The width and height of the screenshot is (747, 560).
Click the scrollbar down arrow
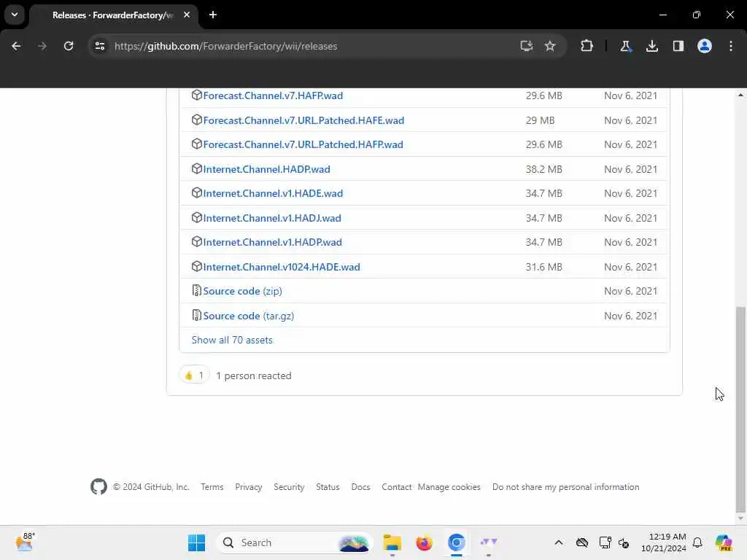point(740,518)
